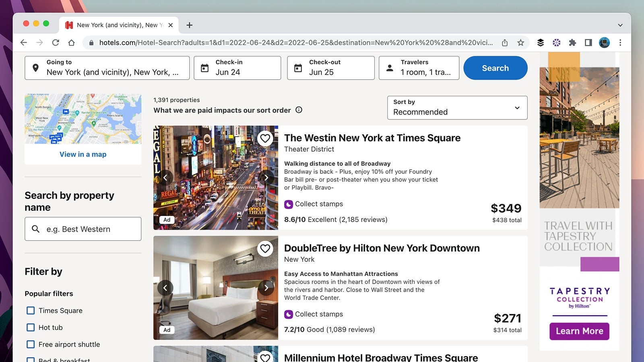Favorite the DoubleTree hotel using the heart icon
Screen dimensions: 644x362
click(x=265, y=249)
